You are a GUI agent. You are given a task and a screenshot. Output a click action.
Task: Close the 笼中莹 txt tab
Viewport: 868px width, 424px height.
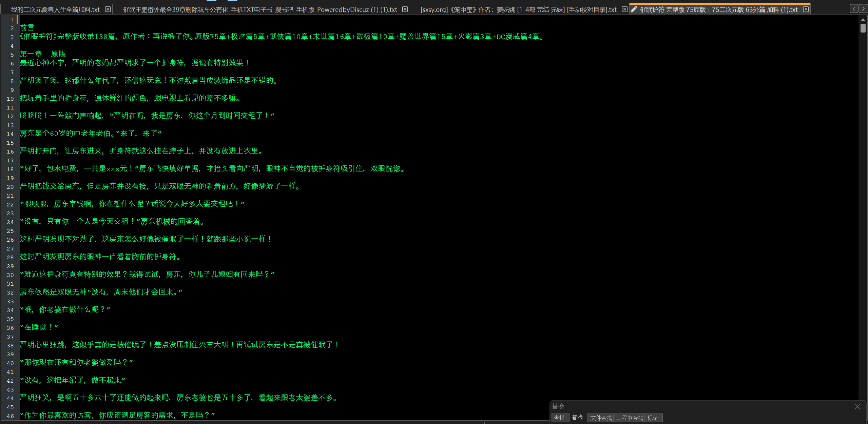pyautogui.click(x=624, y=9)
